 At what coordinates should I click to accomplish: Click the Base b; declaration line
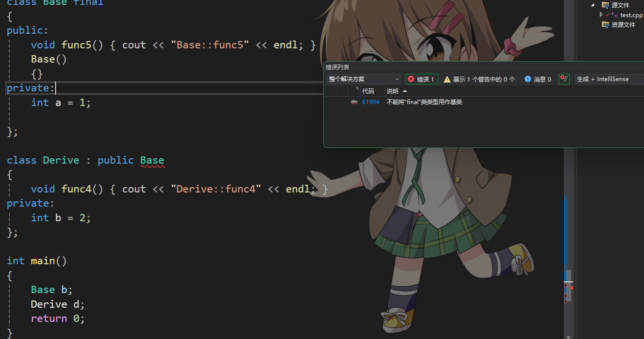coord(52,290)
